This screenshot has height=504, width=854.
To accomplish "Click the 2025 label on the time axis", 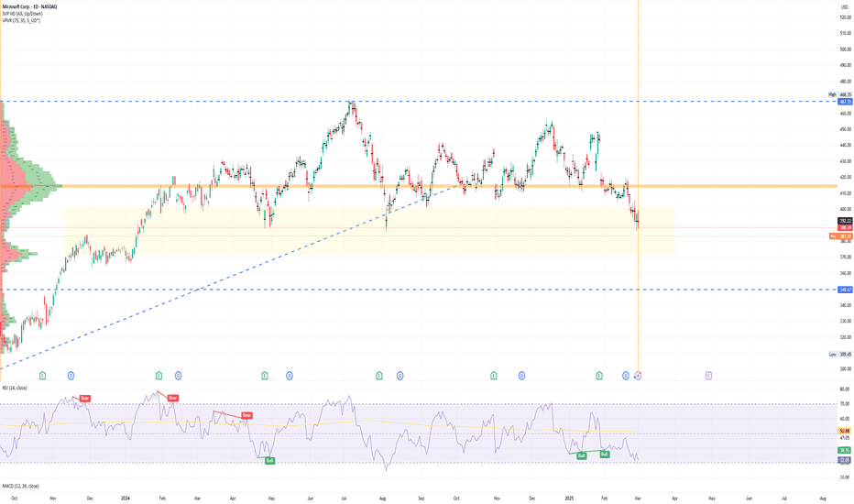I will pyautogui.click(x=569, y=499).
